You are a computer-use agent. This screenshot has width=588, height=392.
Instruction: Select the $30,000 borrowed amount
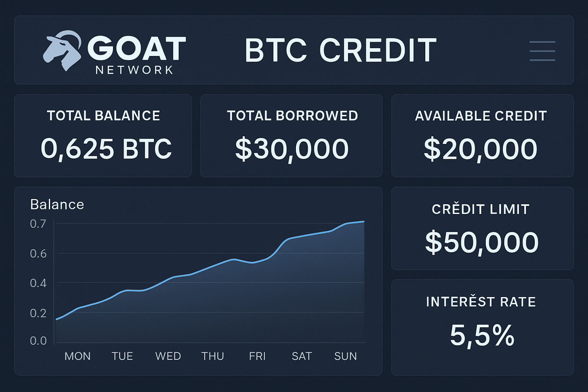coord(292,148)
